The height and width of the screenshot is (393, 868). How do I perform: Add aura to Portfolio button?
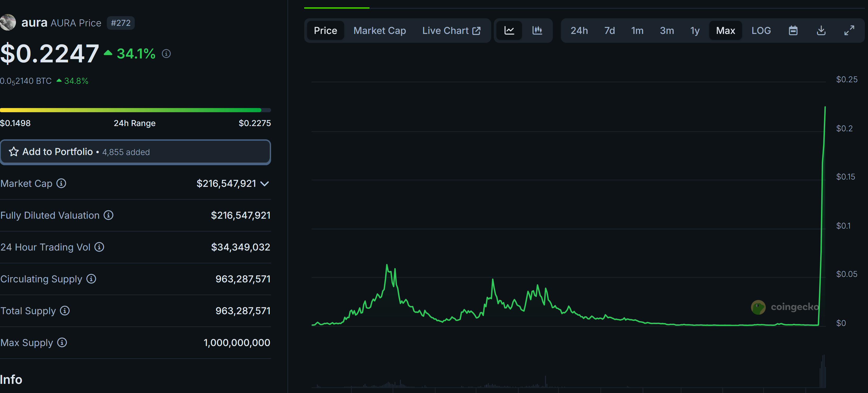[136, 152]
